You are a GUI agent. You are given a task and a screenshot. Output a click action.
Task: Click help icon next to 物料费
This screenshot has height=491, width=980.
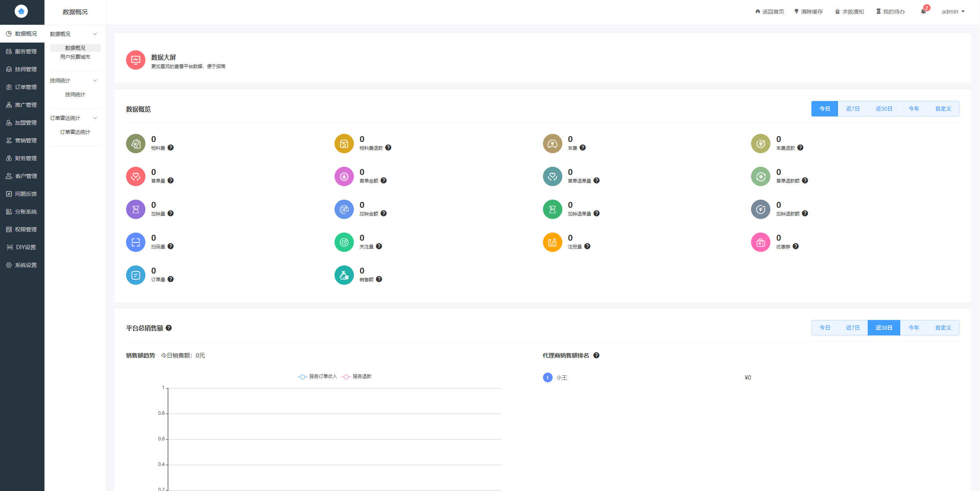171,148
